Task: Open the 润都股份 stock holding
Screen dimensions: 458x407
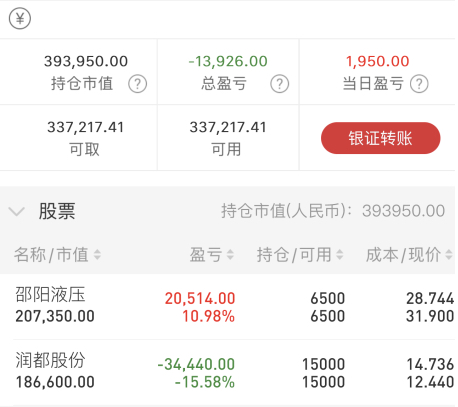Action: 229,373
